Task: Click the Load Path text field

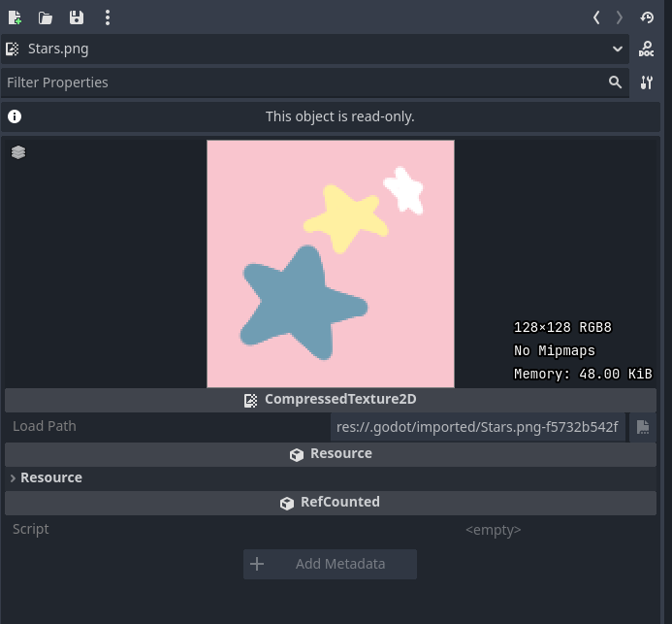Action: [477, 426]
